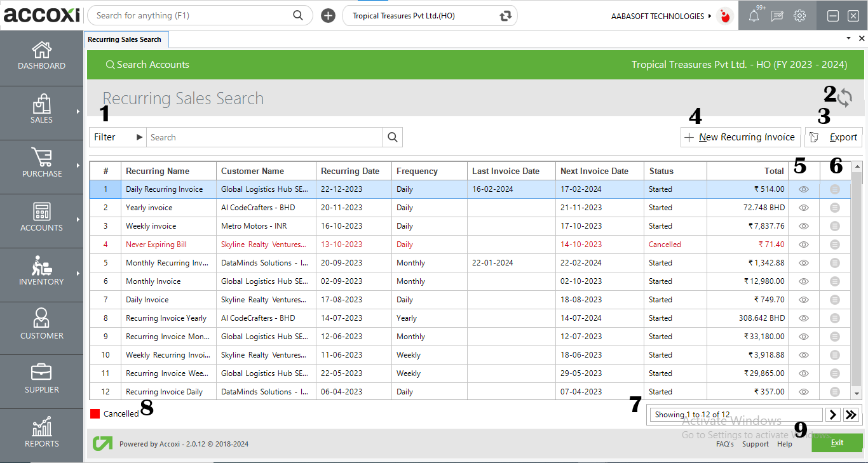Viewport: 868px width, 463px height.
Task: Open the Inventory module
Action: pyautogui.click(x=41, y=272)
